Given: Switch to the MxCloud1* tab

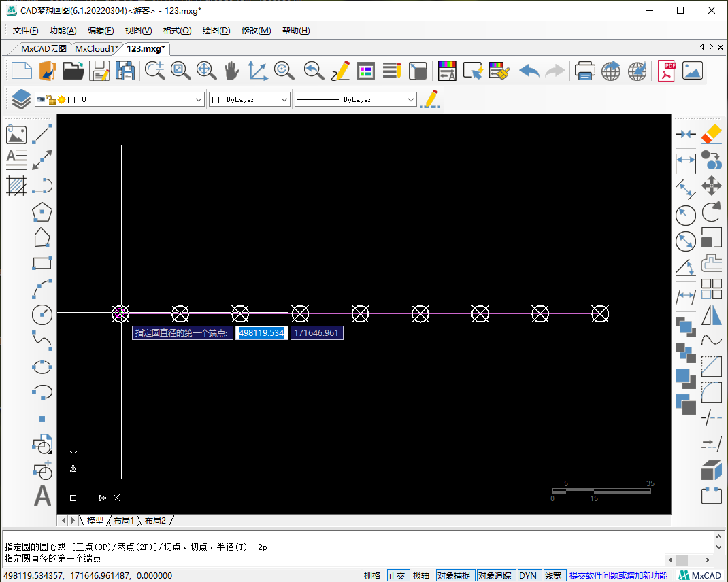Looking at the screenshot, I should [x=96, y=48].
